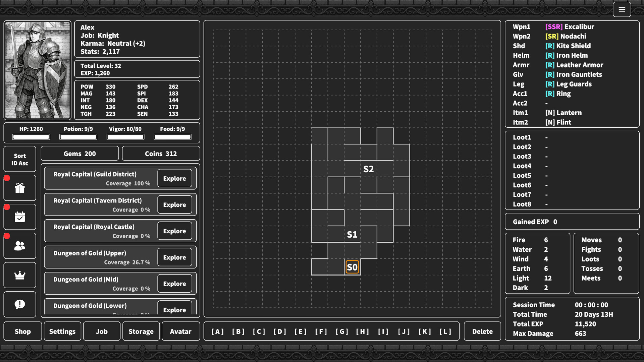Image resolution: width=644 pixels, height=362 pixels.
Task: Click the Delete button near the slot row
Action: [x=482, y=331]
